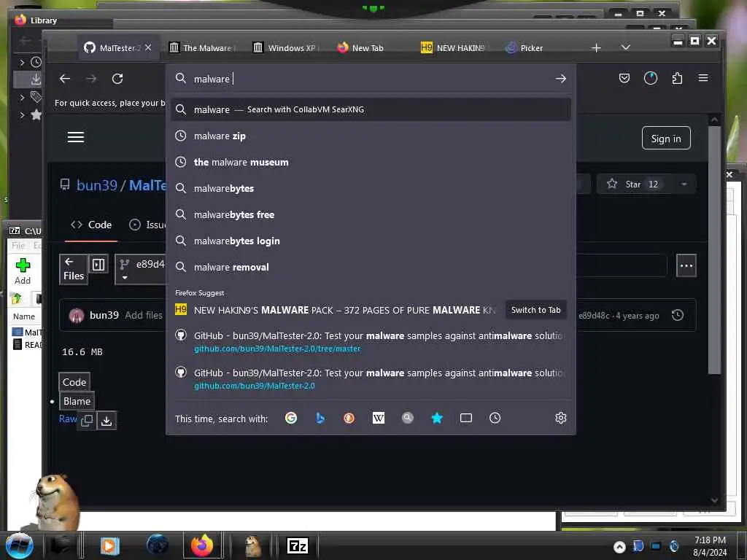Open the commit history clock icon
The height and width of the screenshot is (560, 747).
pos(678,315)
